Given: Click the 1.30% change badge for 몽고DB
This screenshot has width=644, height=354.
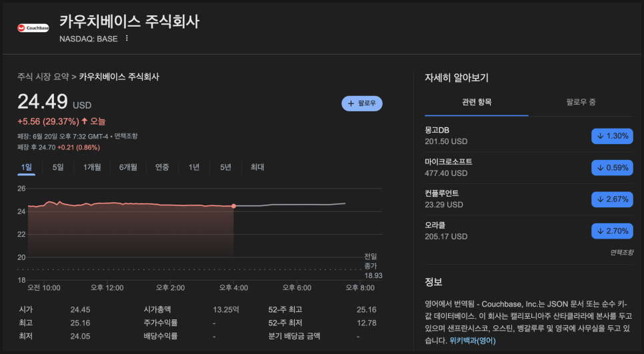Looking at the screenshot, I should 612,136.
